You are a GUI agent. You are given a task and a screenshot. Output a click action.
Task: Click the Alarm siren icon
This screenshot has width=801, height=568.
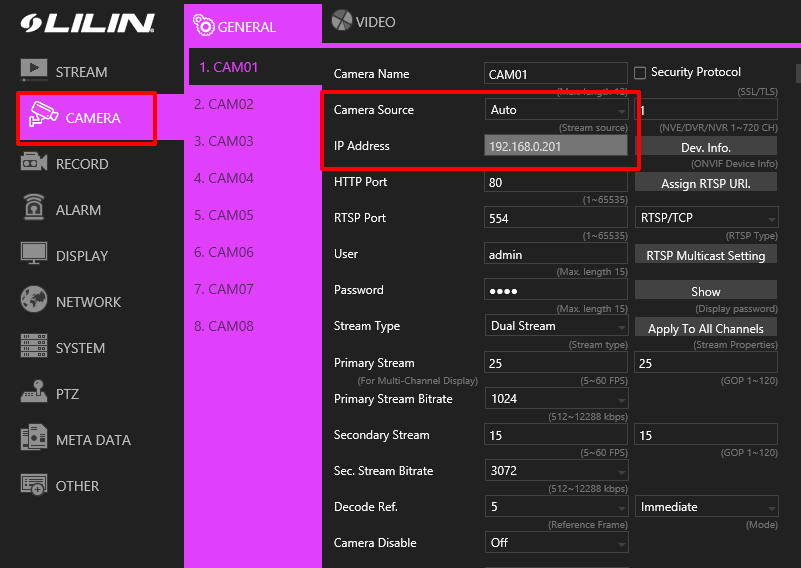34,209
